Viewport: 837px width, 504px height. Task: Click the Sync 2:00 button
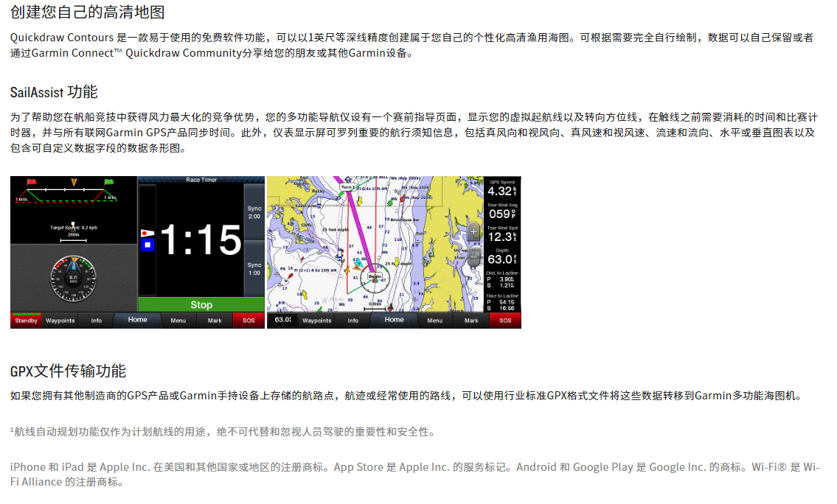click(254, 212)
